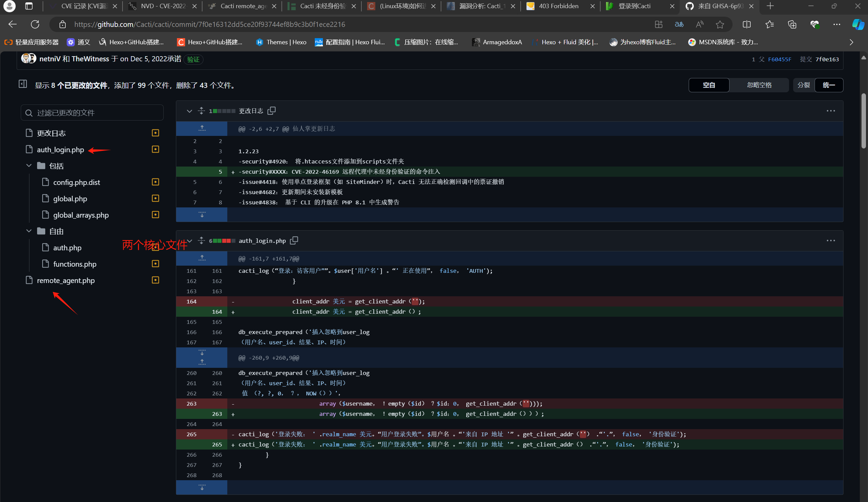The height and width of the screenshot is (502, 868).
Task: Open the netniV author link
Action: [50, 59]
